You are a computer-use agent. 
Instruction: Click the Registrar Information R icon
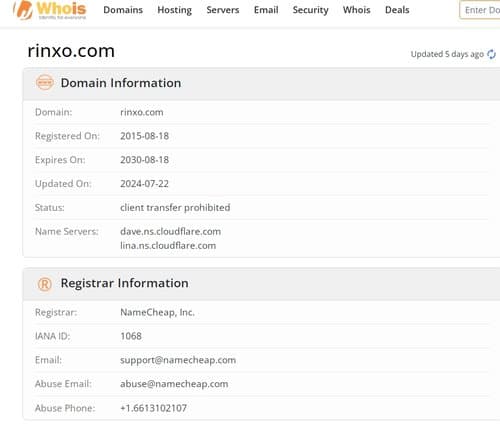45,284
